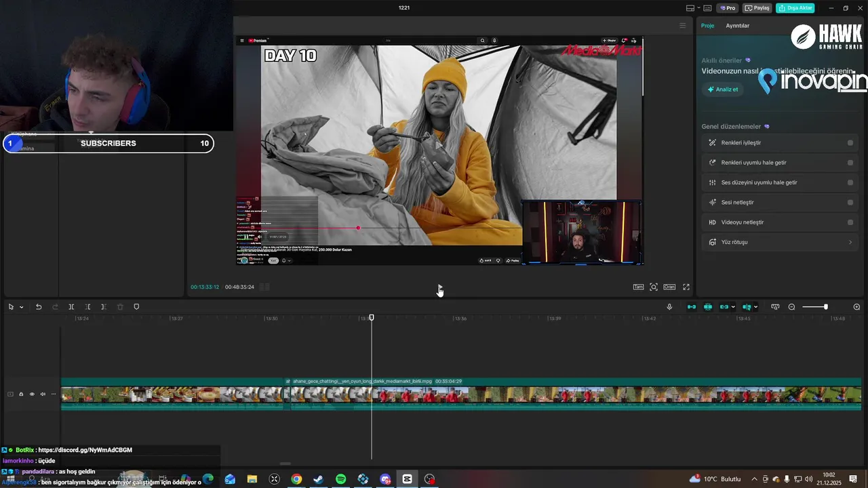
Task: Open Chrome from the taskbar
Action: (x=296, y=479)
